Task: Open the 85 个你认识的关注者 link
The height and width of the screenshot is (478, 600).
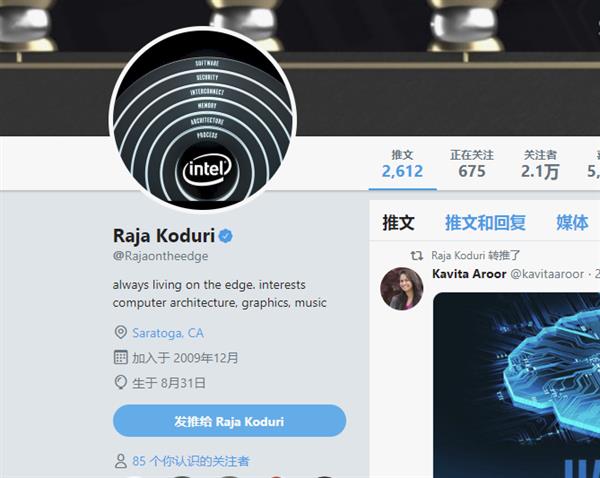Action: tap(191, 461)
